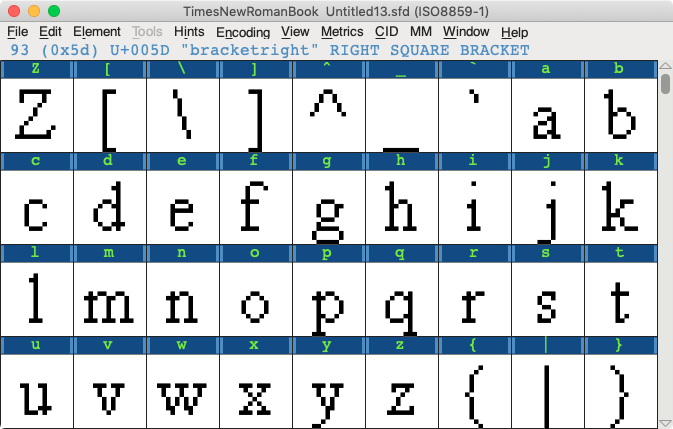Select the right square bracket glyph
This screenshot has width=673, height=429.
[x=256, y=115]
